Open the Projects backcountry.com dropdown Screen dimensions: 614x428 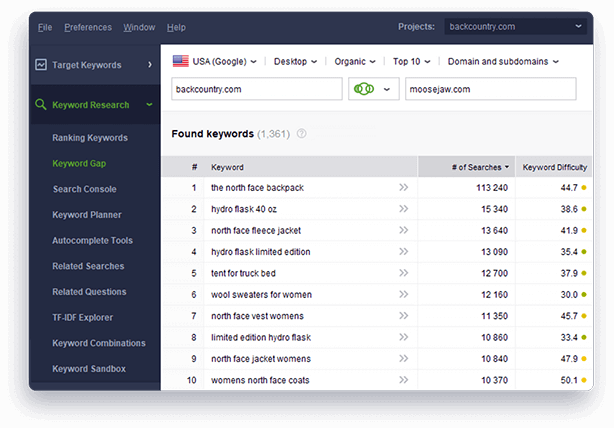(x=515, y=27)
